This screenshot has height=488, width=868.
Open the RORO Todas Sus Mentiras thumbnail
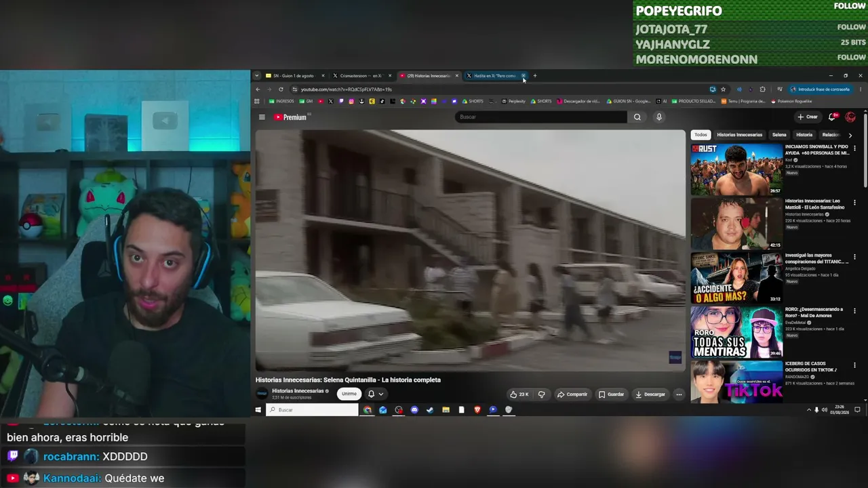click(736, 331)
